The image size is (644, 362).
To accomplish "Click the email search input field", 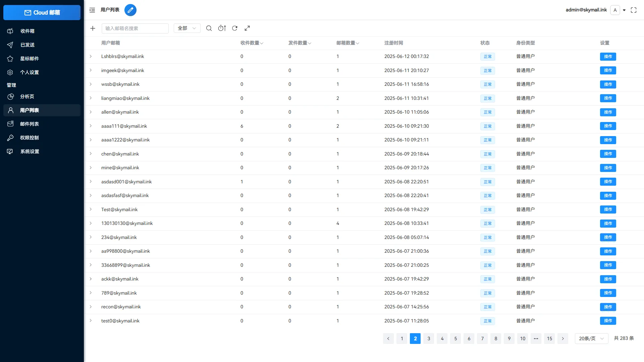I will point(135,28).
